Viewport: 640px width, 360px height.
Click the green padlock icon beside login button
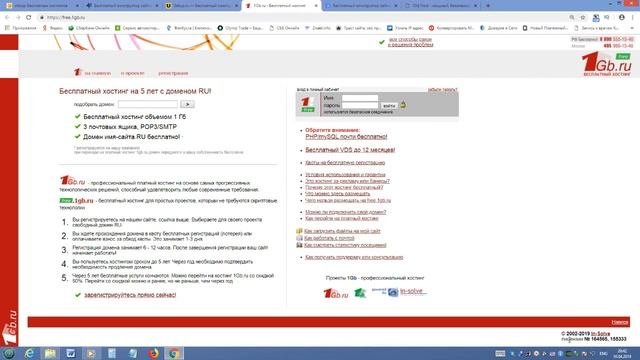coord(403,105)
